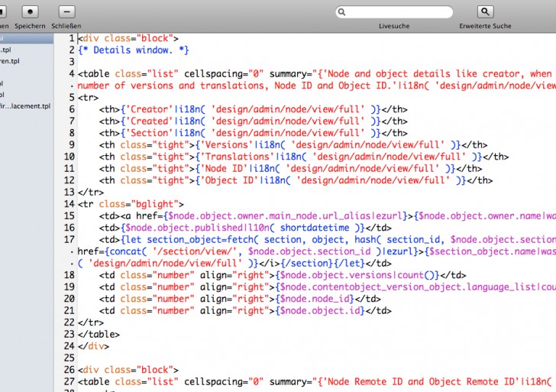Open the file ending in lacement.tpl
556x392 pixels.
(25, 107)
